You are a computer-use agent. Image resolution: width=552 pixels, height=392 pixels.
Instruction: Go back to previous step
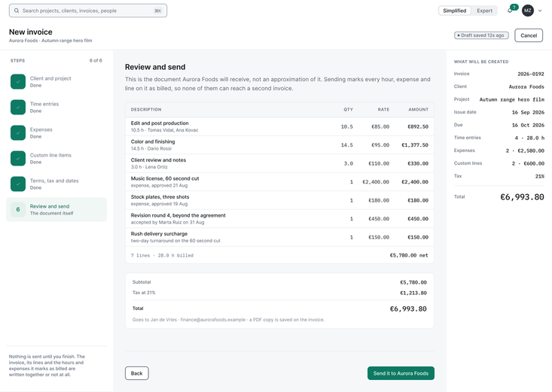[x=136, y=373]
